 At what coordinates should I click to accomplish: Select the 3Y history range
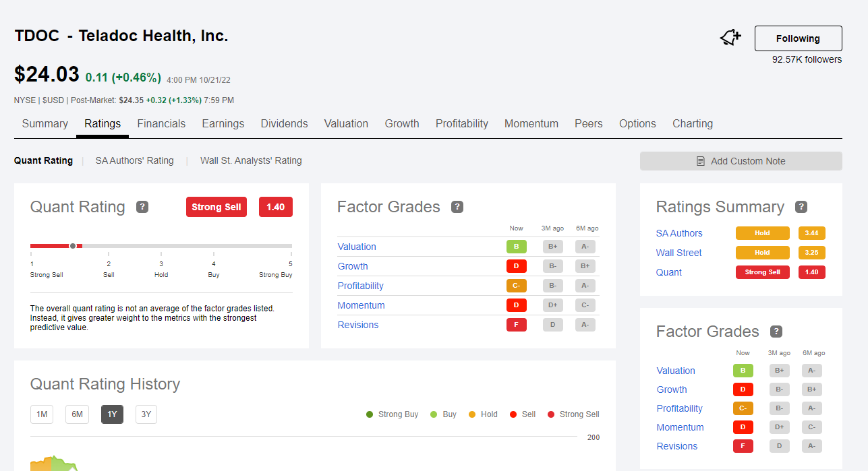[x=146, y=414]
